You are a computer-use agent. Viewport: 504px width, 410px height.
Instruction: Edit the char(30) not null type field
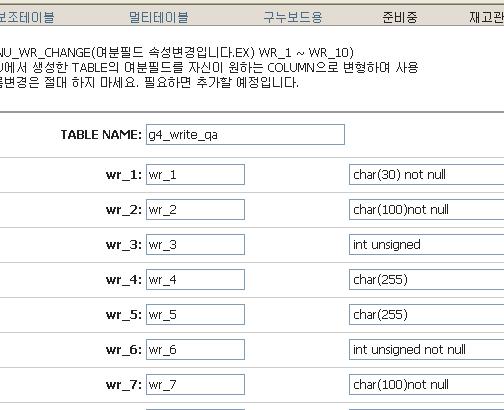(x=427, y=174)
